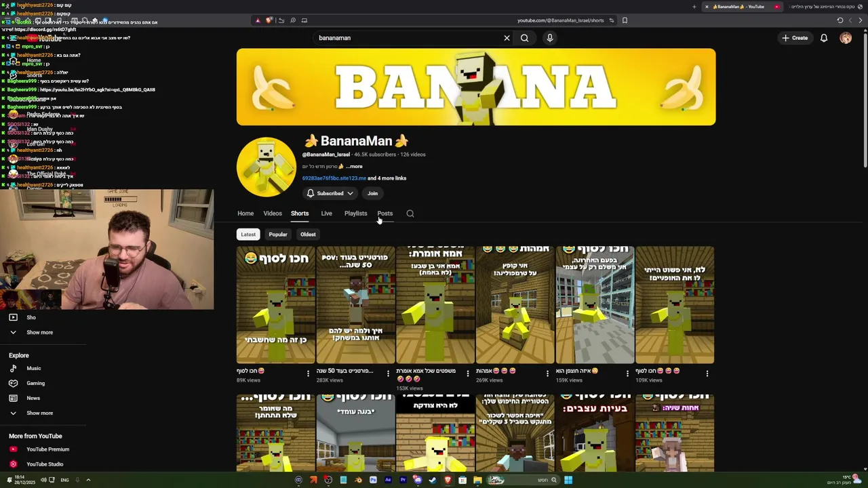The image size is (868, 488).
Task: Select the BananaMan YouTube browser tab
Action: click(742, 7)
